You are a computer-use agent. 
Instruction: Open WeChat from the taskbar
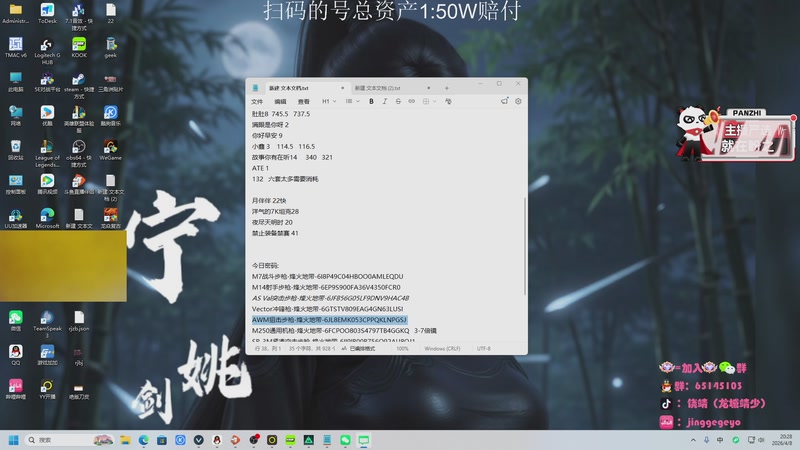(345, 440)
